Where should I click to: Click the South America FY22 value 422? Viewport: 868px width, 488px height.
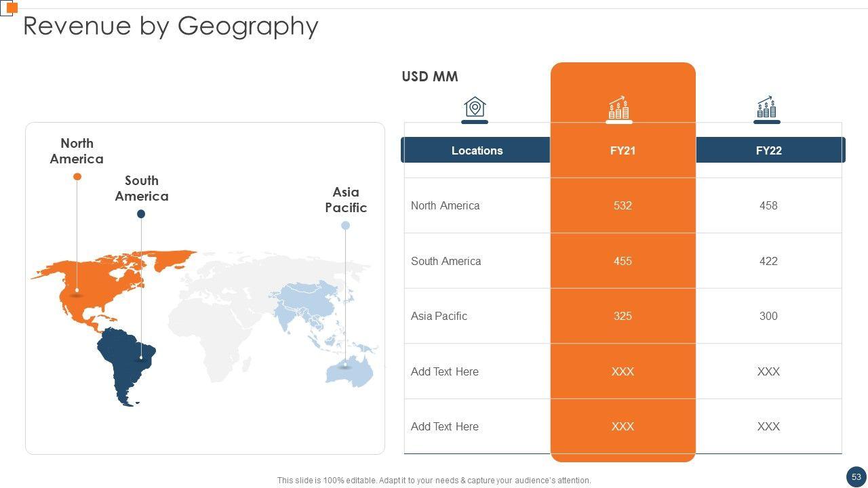(x=768, y=261)
